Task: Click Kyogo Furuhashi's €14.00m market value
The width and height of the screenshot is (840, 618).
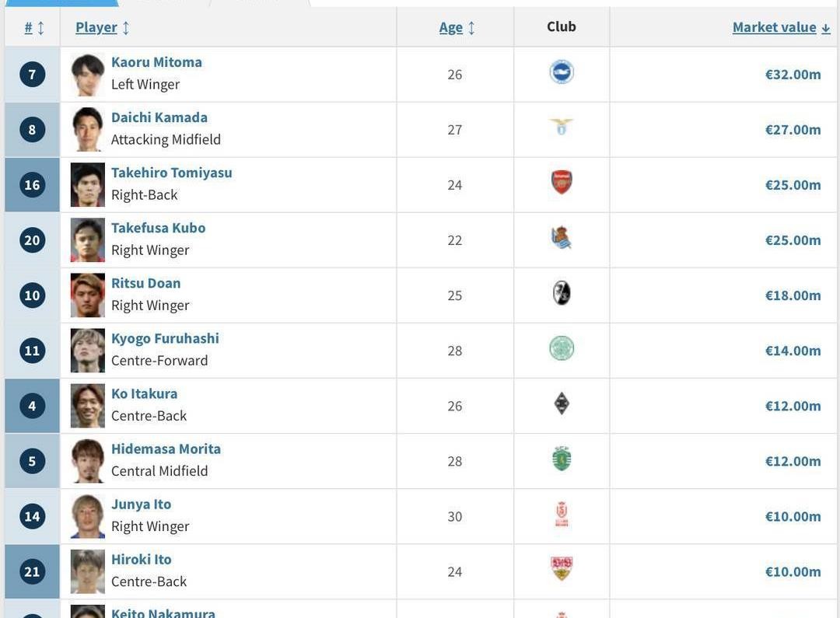Action: (x=793, y=351)
